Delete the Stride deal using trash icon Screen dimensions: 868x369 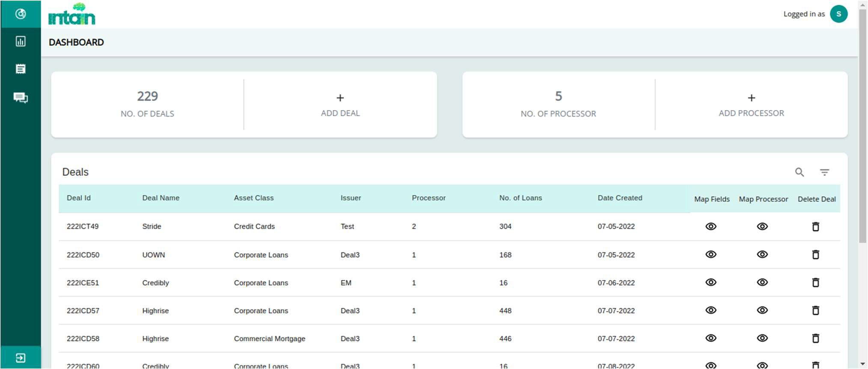(x=815, y=227)
